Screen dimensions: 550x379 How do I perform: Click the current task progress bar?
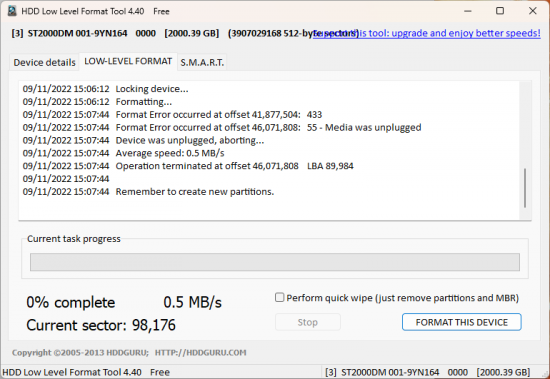tap(275, 262)
